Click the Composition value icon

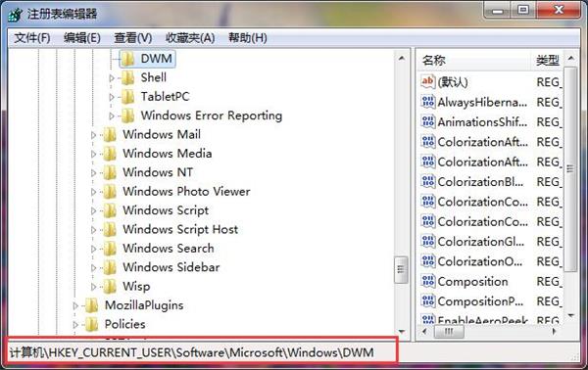pos(428,281)
